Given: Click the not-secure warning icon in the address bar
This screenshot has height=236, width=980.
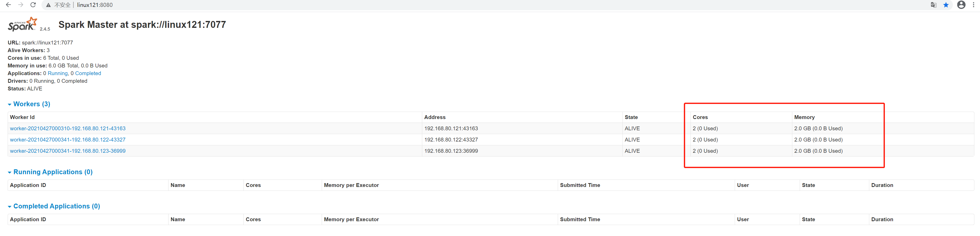Looking at the screenshot, I should pyautogui.click(x=48, y=5).
